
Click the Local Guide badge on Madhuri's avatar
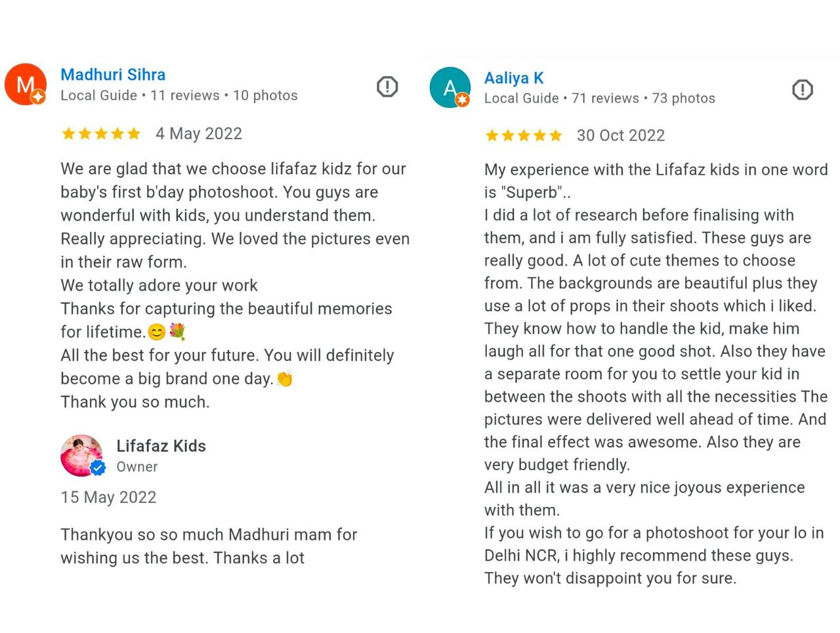click(39, 97)
